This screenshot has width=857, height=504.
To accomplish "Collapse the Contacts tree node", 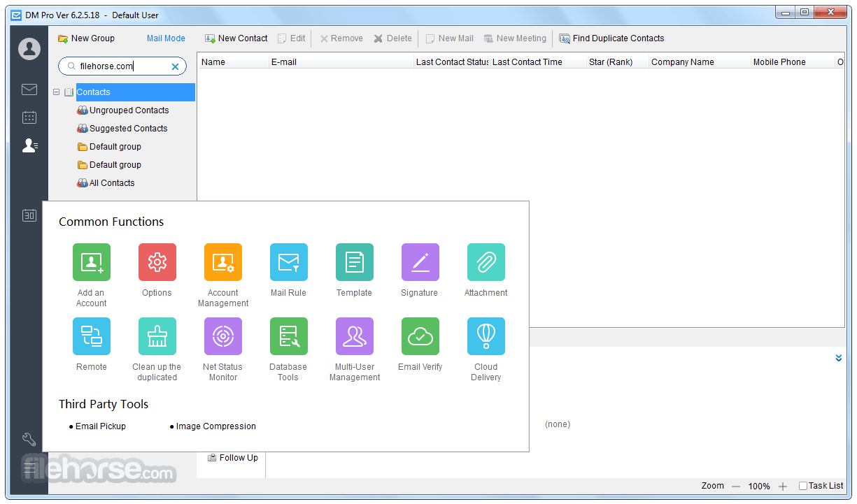I will (x=57, y=92).
